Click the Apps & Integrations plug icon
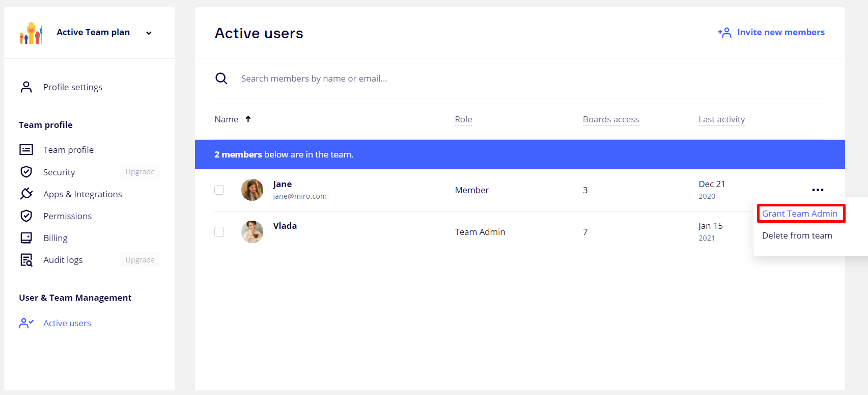Viewport: 868px width, 395px height. (x=26, y=194)
